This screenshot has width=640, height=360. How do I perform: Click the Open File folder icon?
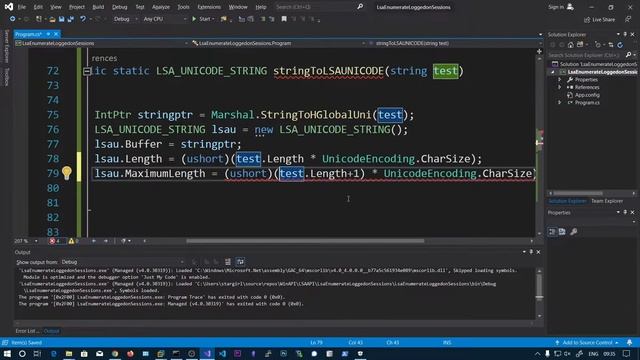pyautogui.click(x=52, y=19)
